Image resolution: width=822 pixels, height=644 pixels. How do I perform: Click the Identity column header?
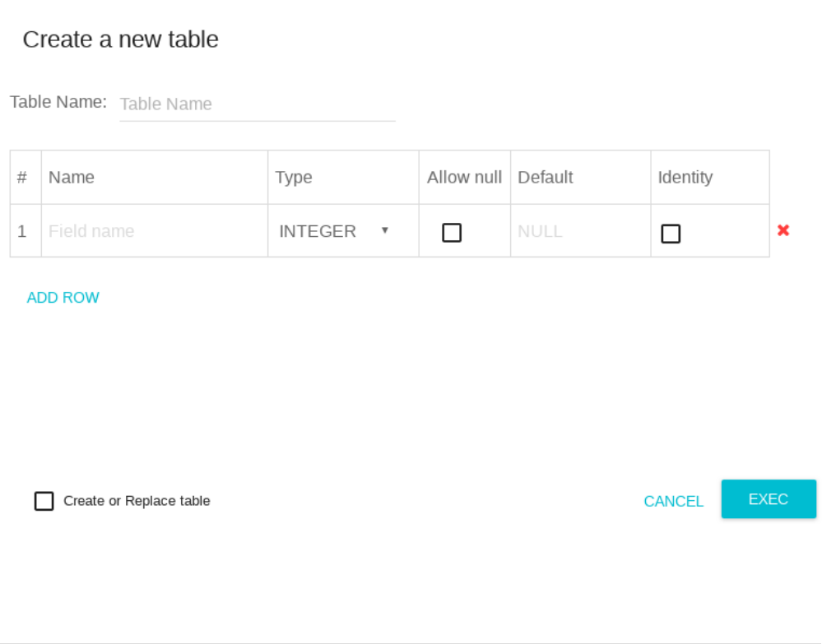click(685, 178)
